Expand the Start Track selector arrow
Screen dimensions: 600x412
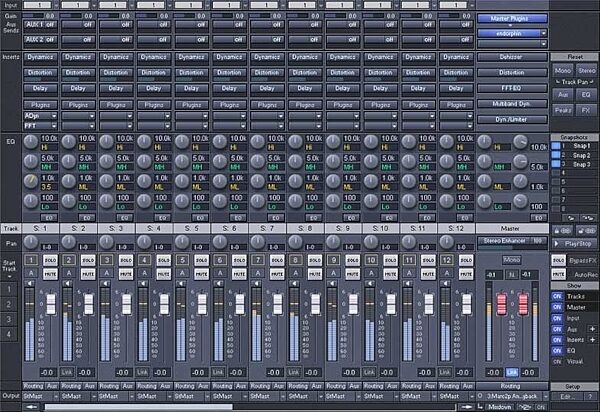(x=10, y=276)
